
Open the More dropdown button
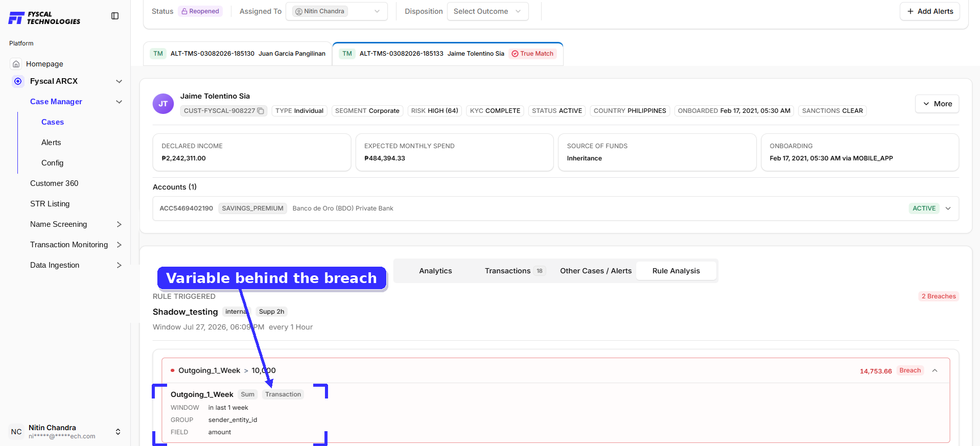(937, 104)
